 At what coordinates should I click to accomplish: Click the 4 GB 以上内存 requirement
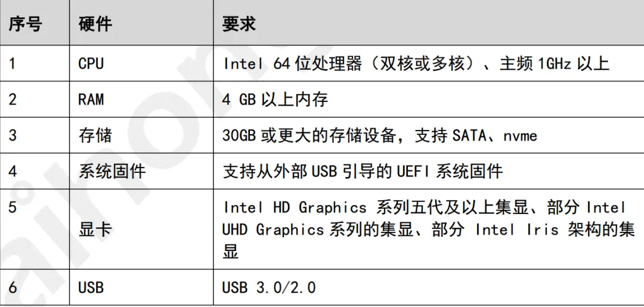pos(275,99)
